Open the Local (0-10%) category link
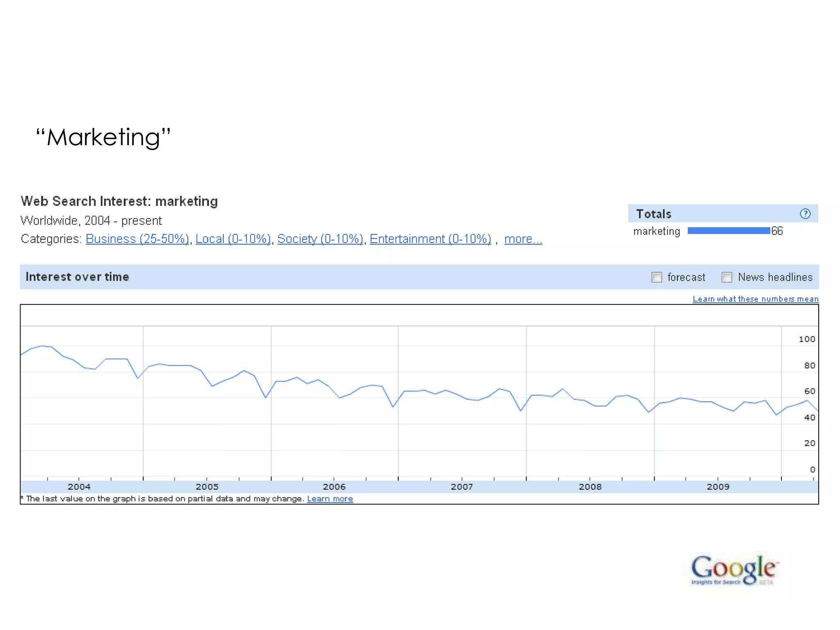 233,239
